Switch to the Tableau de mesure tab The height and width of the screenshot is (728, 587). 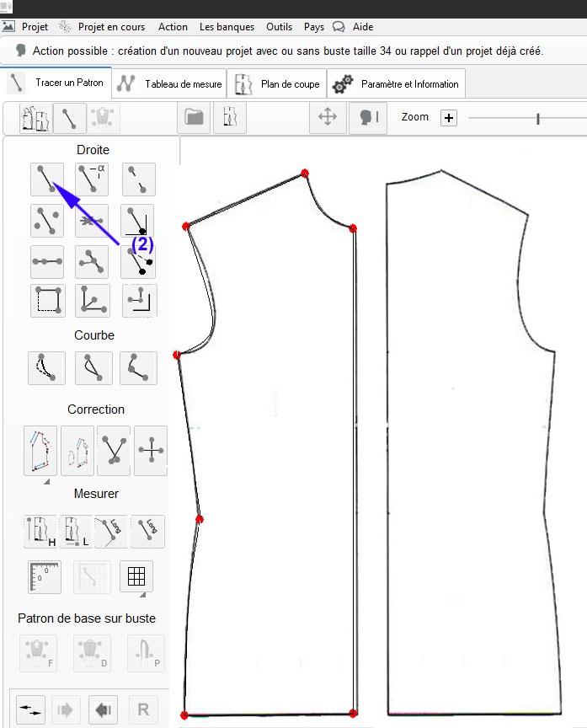tap(171, 84)
